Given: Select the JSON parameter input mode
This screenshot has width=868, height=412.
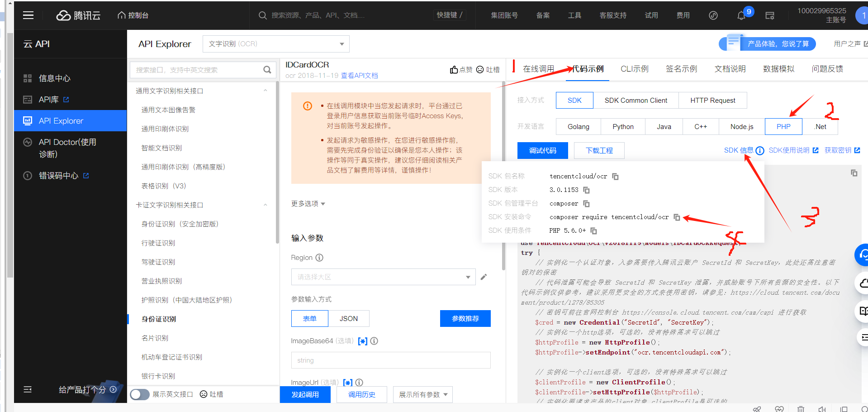Looking at the screenshot, I should [349, 319].
